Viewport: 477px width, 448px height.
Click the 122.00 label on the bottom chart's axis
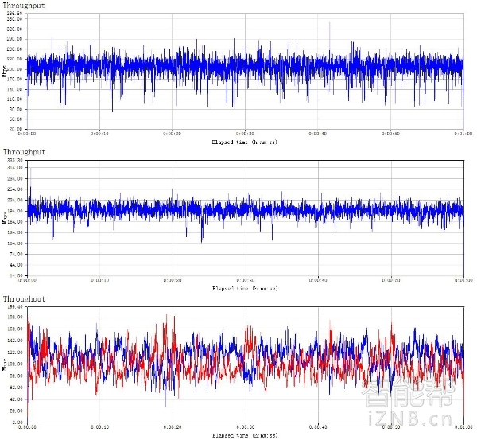(x=14, y=353)
